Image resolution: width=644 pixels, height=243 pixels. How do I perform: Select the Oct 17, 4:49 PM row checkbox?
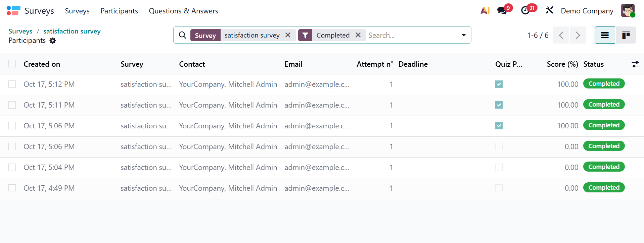12,188
